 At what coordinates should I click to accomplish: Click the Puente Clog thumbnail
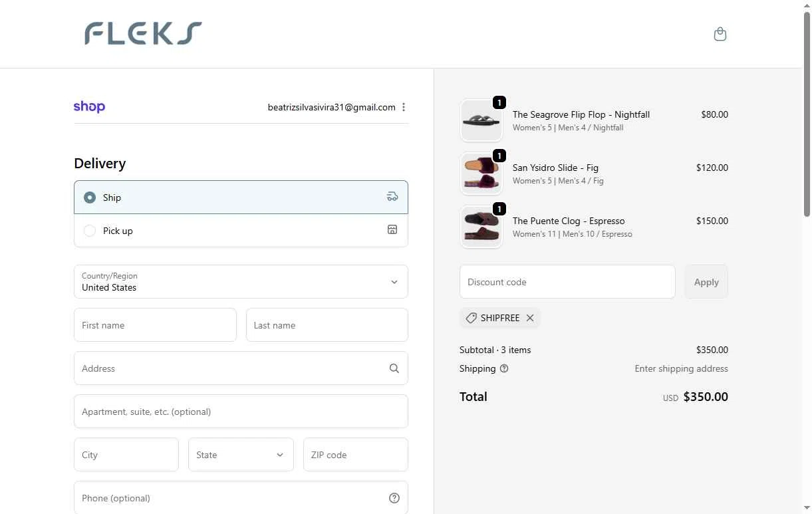coord(481,227)
